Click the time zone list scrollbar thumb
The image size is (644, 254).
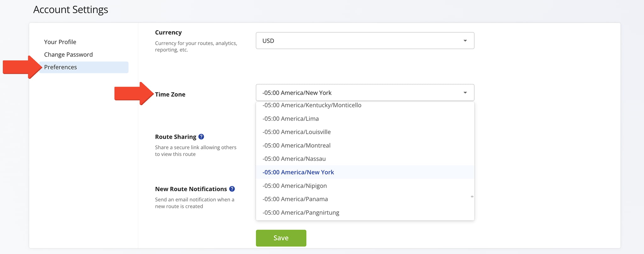472,197
